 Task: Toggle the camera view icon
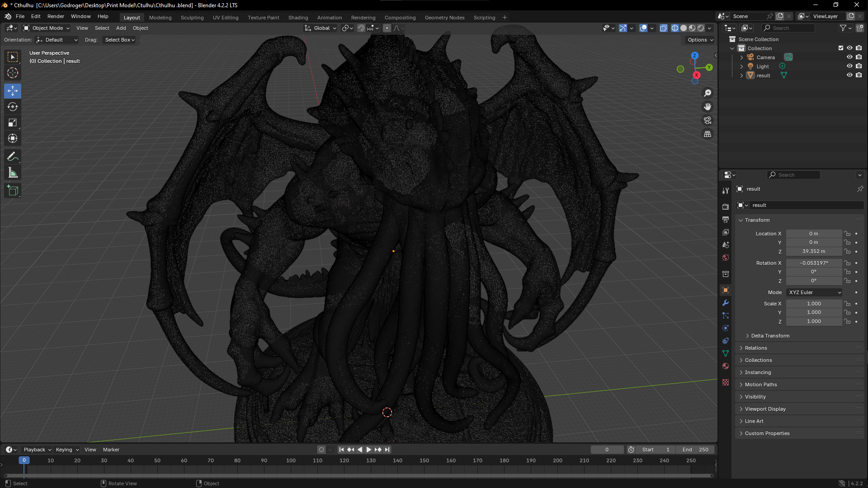pos(708,120)
